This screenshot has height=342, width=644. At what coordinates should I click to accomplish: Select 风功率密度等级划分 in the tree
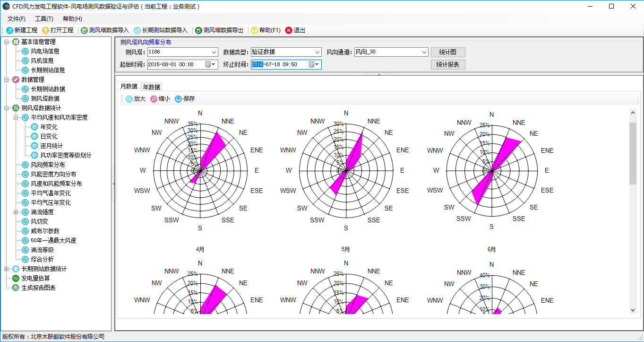click(x=66, y=155)
